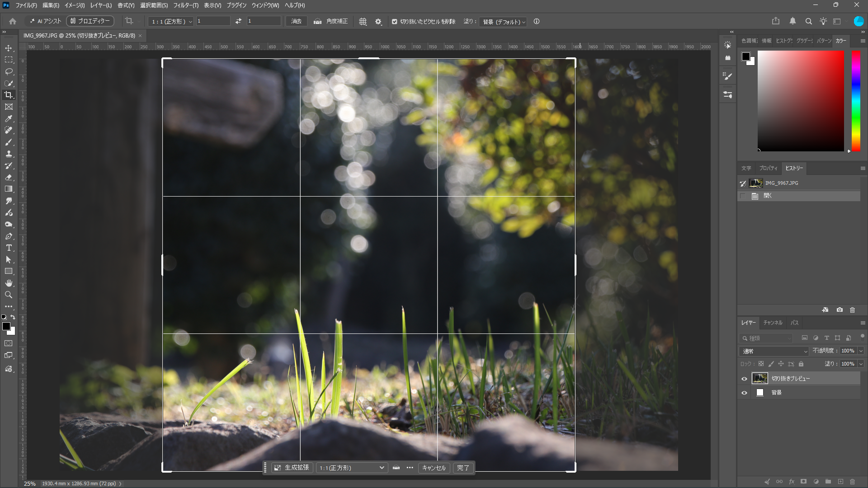Open the layer opacity dropdown arrow
This screenshot has width=868, height=488.
861,351
